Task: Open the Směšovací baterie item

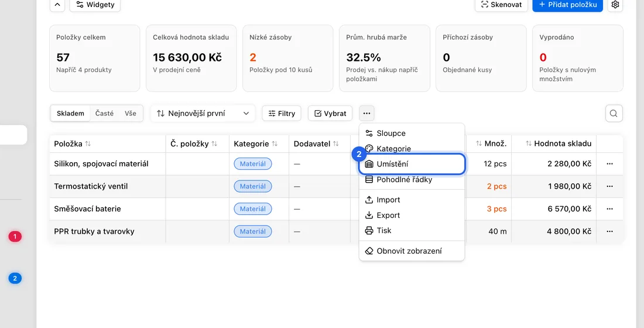Action: pyautogui.click(x=87, y=209)
